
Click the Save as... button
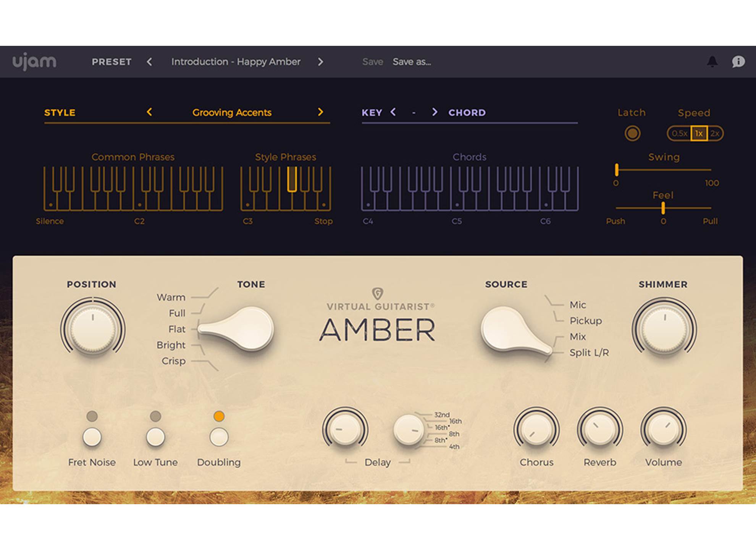pos(412,61)
